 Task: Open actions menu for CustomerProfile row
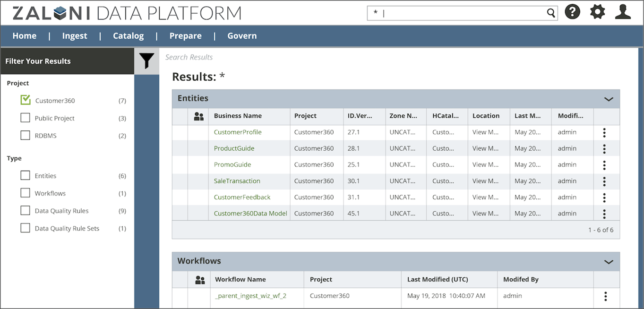[x=604, y=133]
